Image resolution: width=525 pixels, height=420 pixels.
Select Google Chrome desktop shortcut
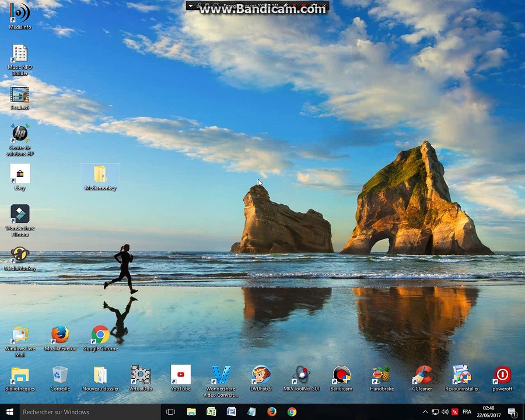click(100, 338)
